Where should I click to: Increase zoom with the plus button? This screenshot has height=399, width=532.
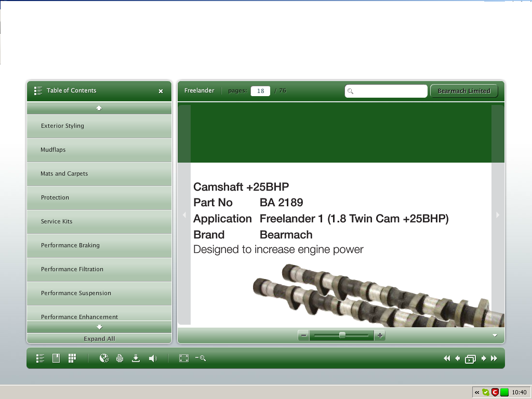click(380, 336)
